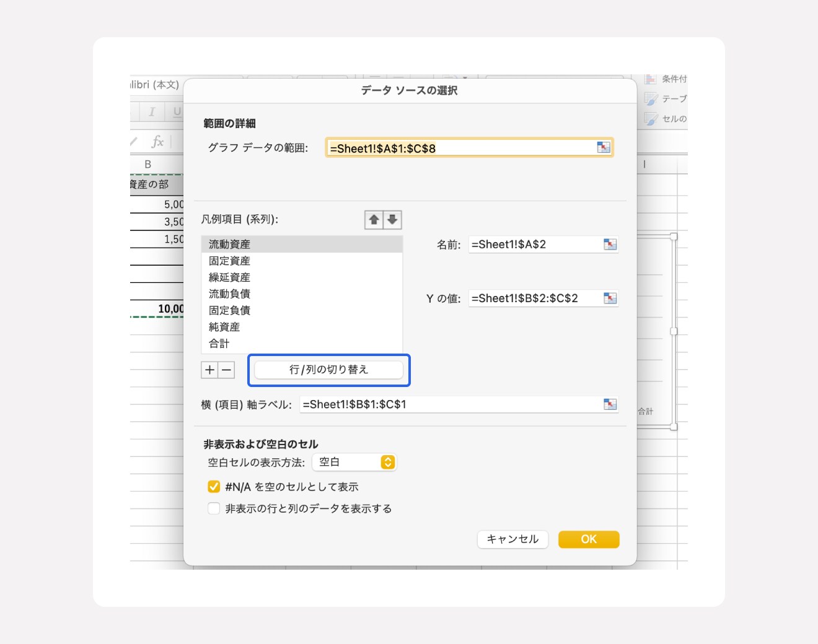Open 条件付き書式 in Excel ribbon
818x644 pixels.
click(666, 79)
